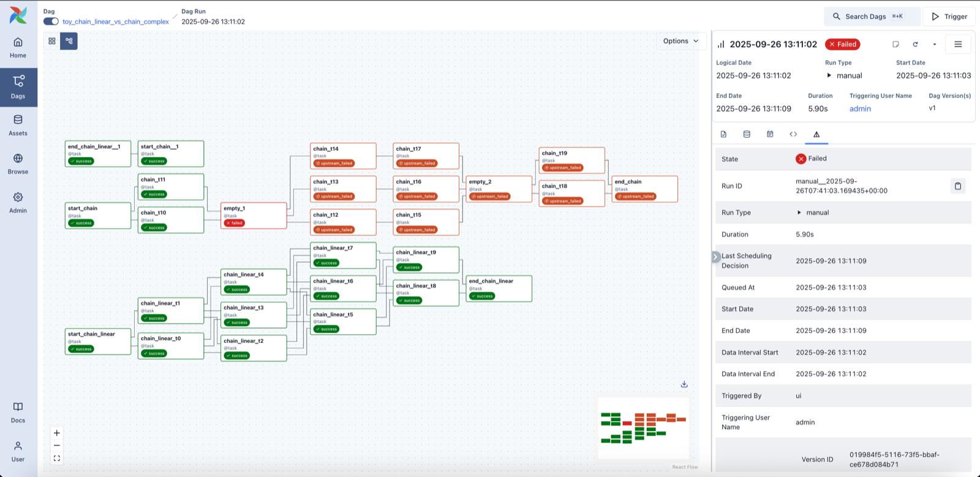Zoom out of the graph with the minus button
Viewport: 980px width, 477px height.
tap(57, 446)
